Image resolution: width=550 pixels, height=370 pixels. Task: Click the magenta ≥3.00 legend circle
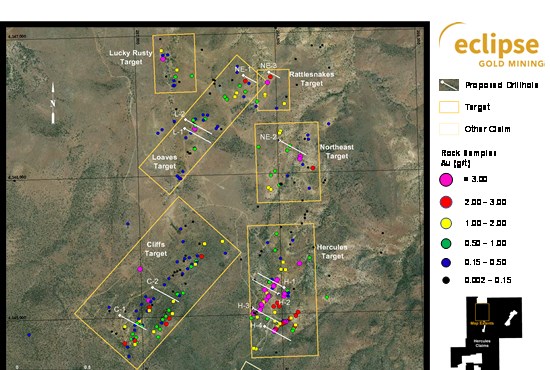click(x=446, y=180)
